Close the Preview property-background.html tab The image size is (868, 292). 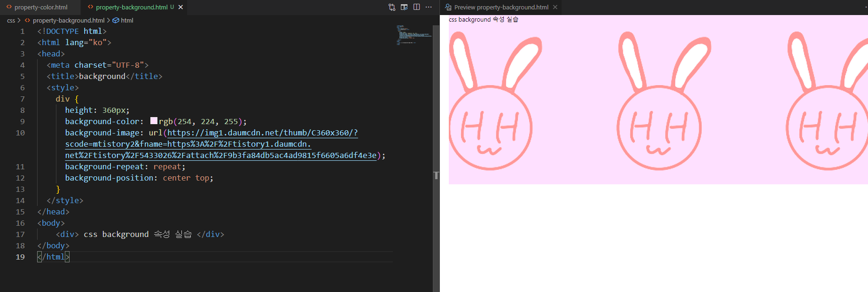point(555,7)
